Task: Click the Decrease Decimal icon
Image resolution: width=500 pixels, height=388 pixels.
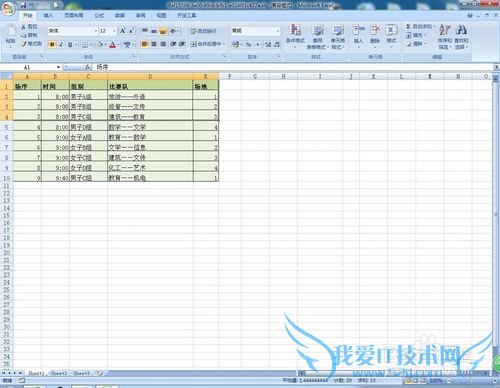Action: (x=277, y=44)
